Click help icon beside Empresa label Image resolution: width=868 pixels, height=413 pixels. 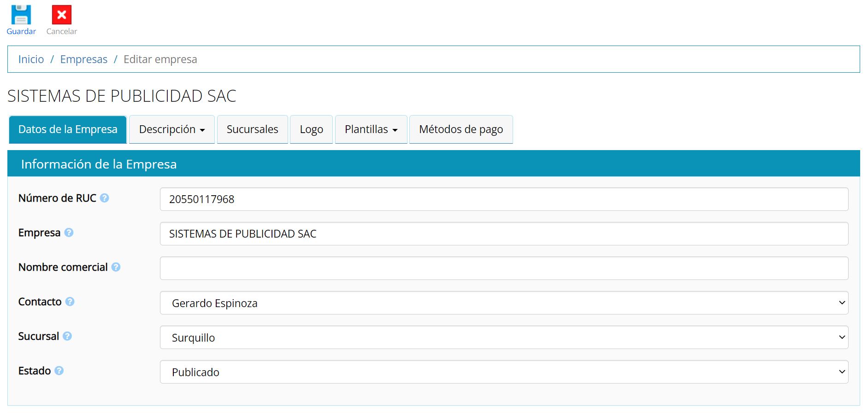69,233
